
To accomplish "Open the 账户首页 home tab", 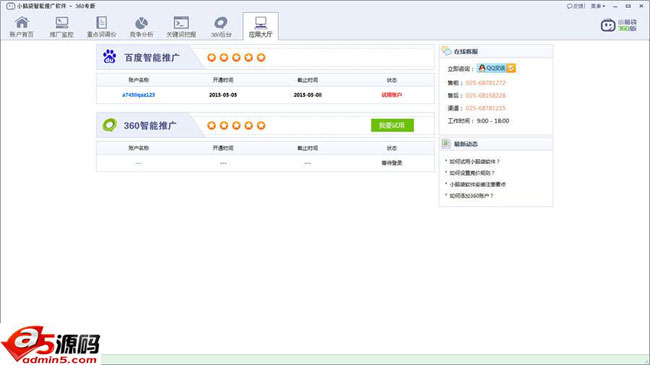I will [22, 27].
